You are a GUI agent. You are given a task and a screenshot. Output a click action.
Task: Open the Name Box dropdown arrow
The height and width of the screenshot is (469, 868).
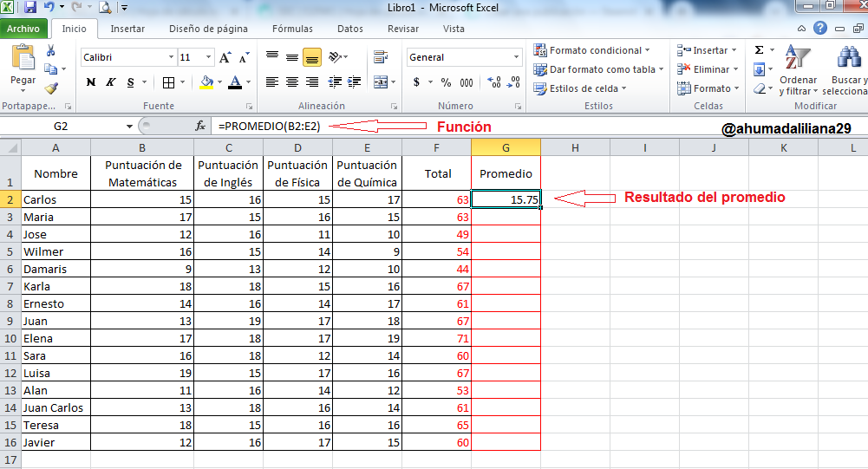coord(129,127)
